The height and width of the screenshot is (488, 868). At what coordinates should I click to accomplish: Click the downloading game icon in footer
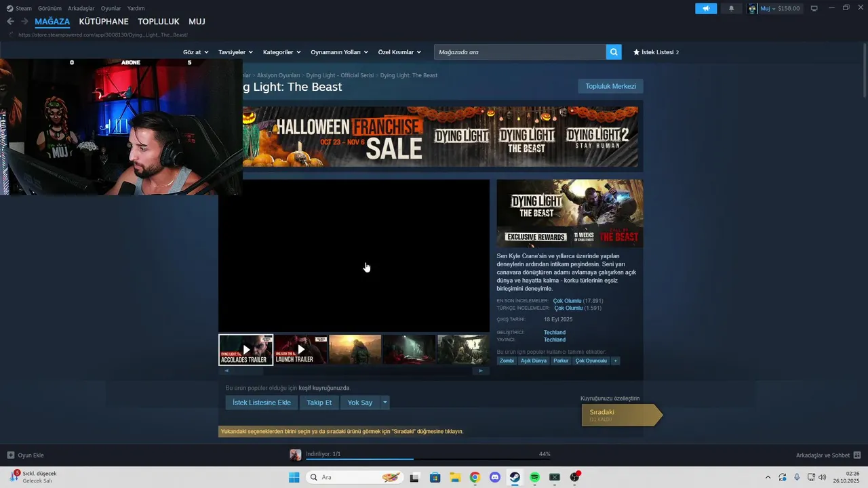(x=296, y=455)
